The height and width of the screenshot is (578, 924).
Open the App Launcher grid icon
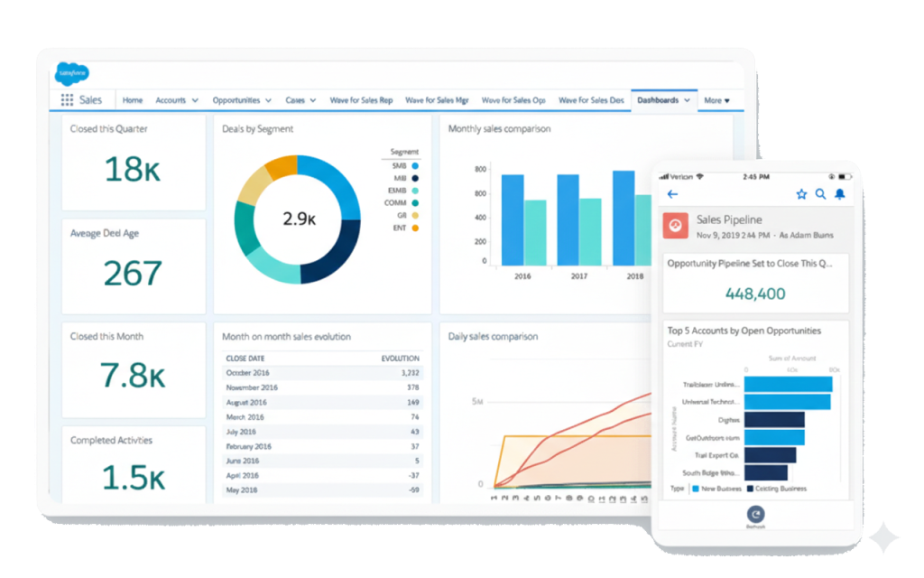(67, 99)
